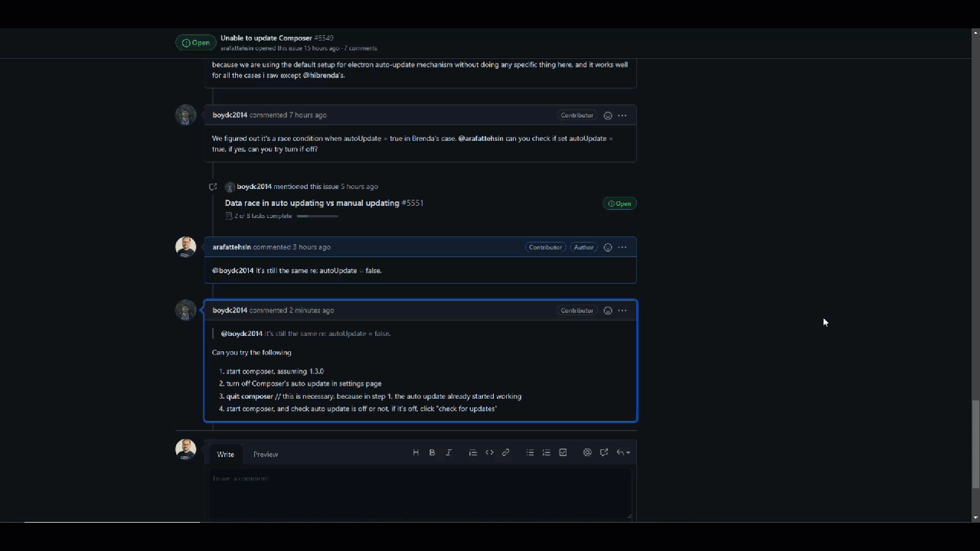980x551 pixels.
Task: Click the Author label on arafattehsin's comment
Action: (x=584, y=247)
